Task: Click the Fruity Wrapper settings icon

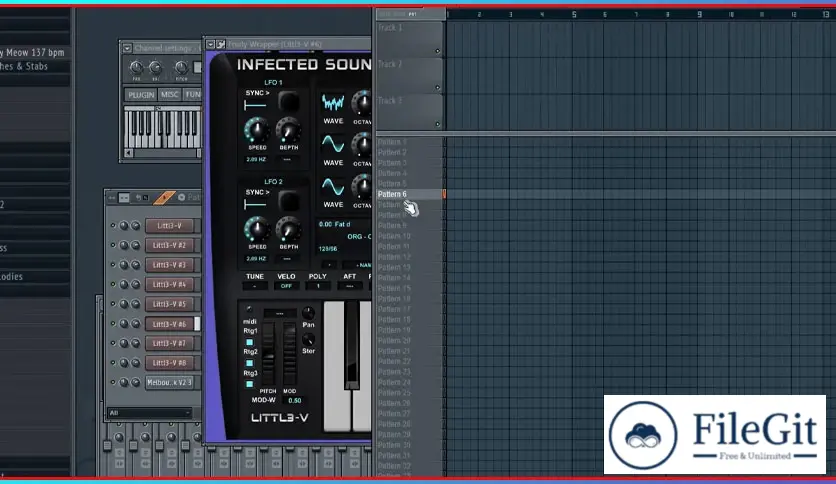Action: pyautogui.click(x=221, y=44)
